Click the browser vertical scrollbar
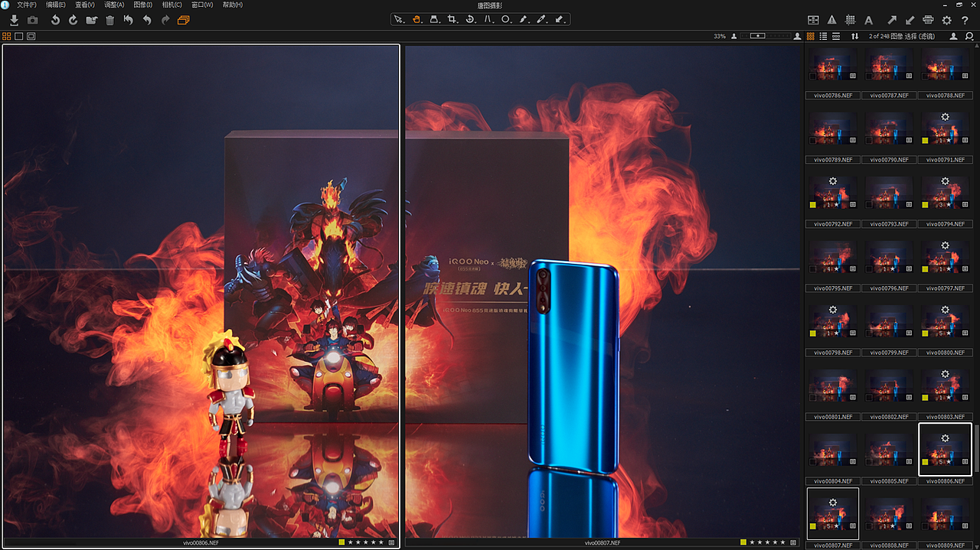This screenshot has width=980, height=550. (976, 447)
